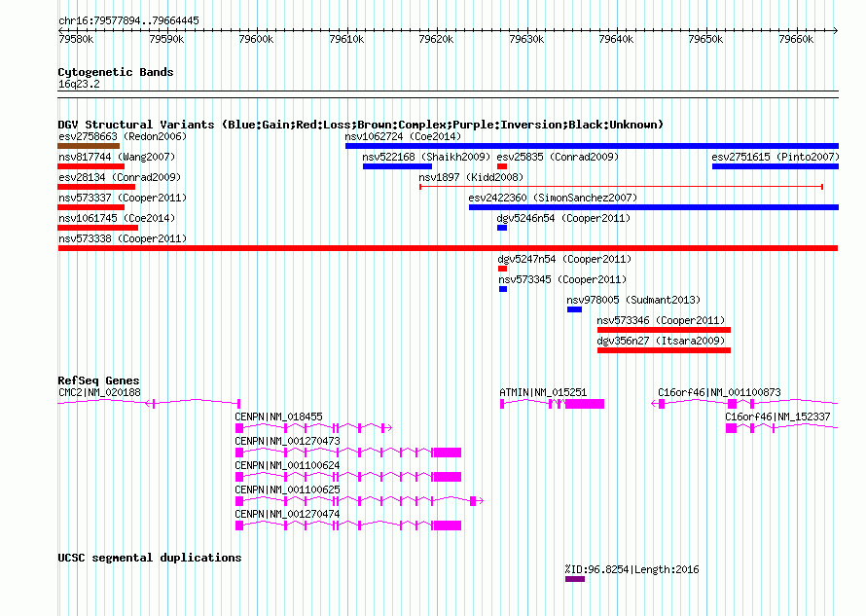Viewport: 866px width, 616px height.
Task: Click the UCSC segmental duplications track title
Action: coord(150,558)
